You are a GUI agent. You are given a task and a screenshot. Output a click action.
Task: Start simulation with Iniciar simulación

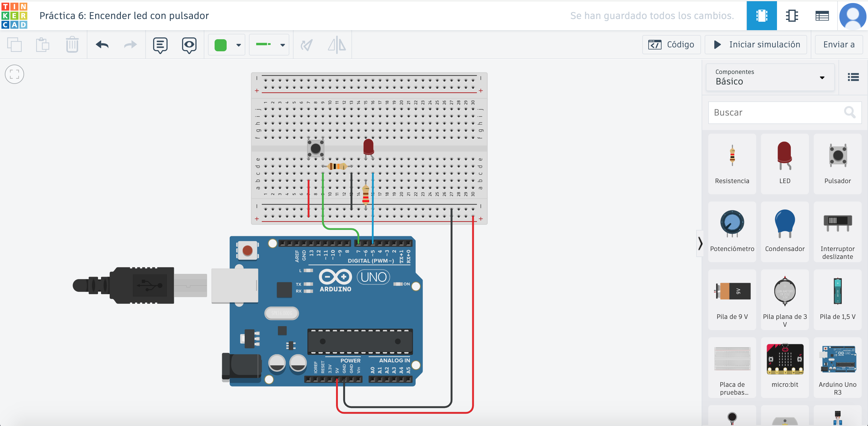click(x=756, y=45)
